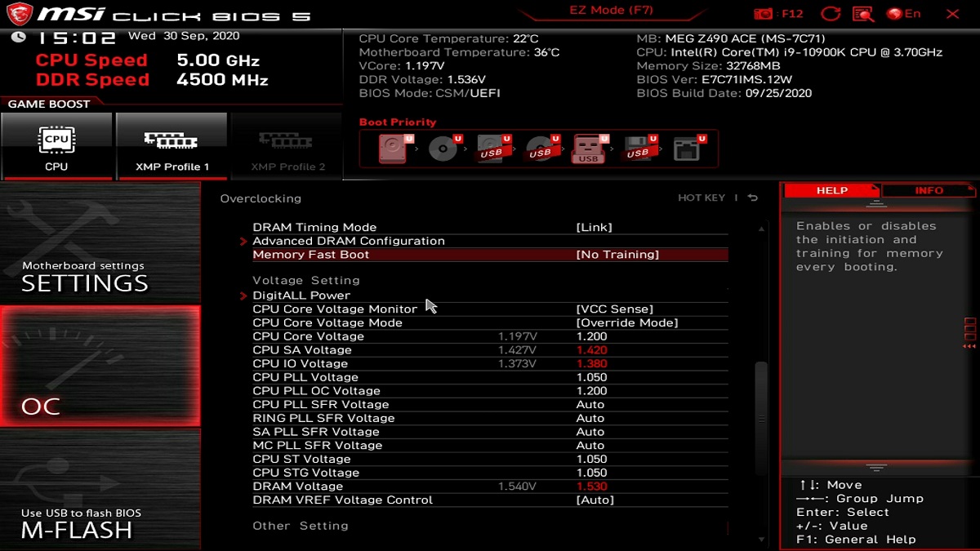
Task: Select the USB floppy boot device icon
Action: tap(639, 149)
